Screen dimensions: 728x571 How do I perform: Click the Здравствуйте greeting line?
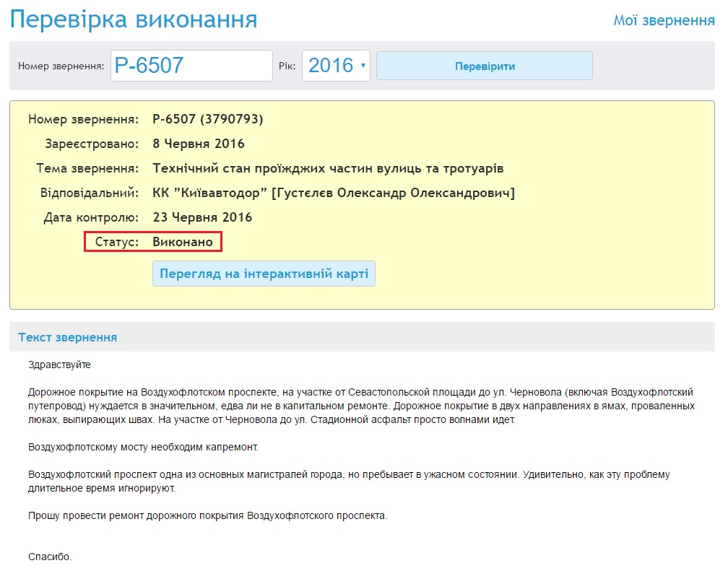click(59, 365)
